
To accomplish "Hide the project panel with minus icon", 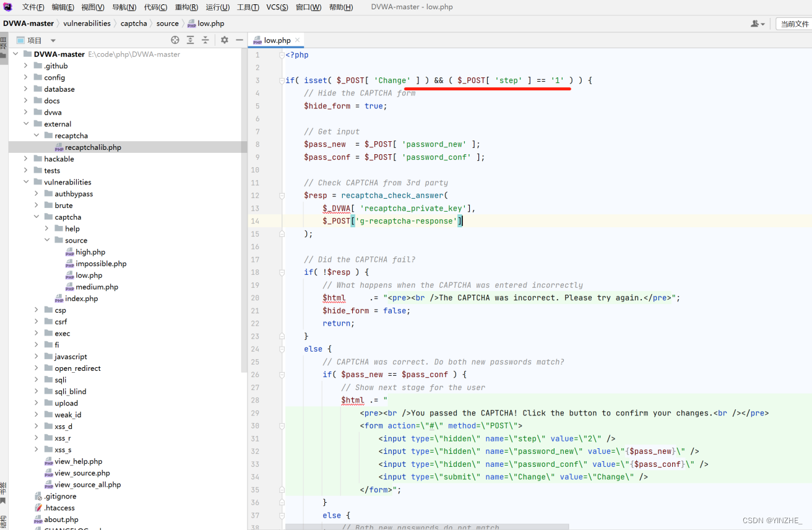I will click(240, 40).
